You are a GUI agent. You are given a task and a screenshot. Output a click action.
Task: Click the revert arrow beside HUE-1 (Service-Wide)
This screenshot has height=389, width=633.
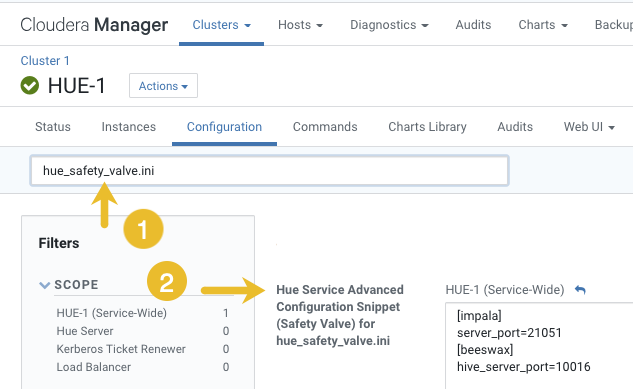point(580,290)
